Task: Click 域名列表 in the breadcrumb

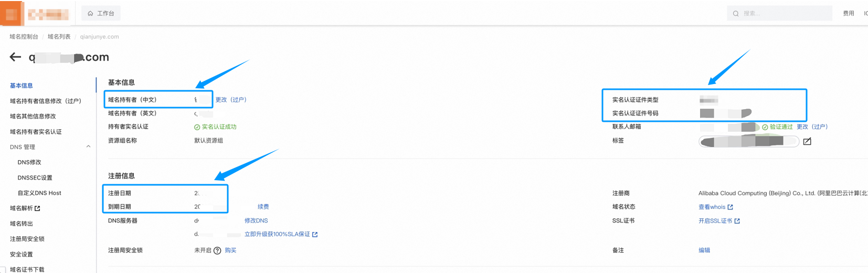Action: point(59,37)
